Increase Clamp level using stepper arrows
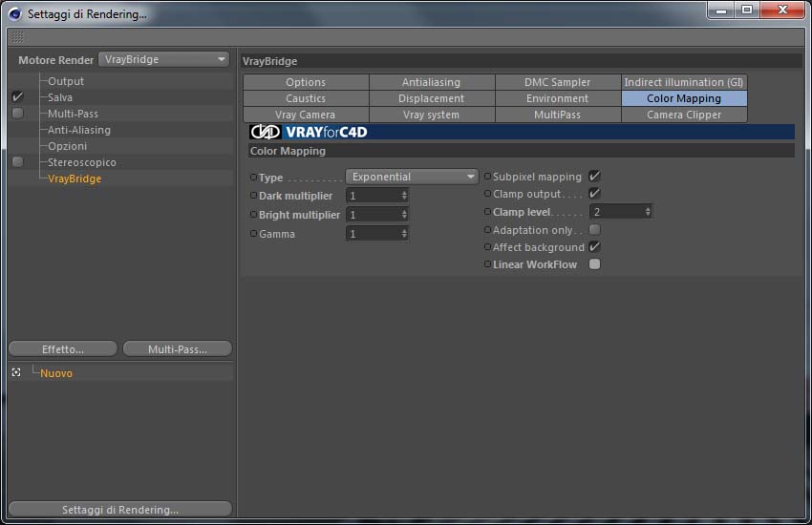Screen dimensions: 812x525 click(648, 209)
